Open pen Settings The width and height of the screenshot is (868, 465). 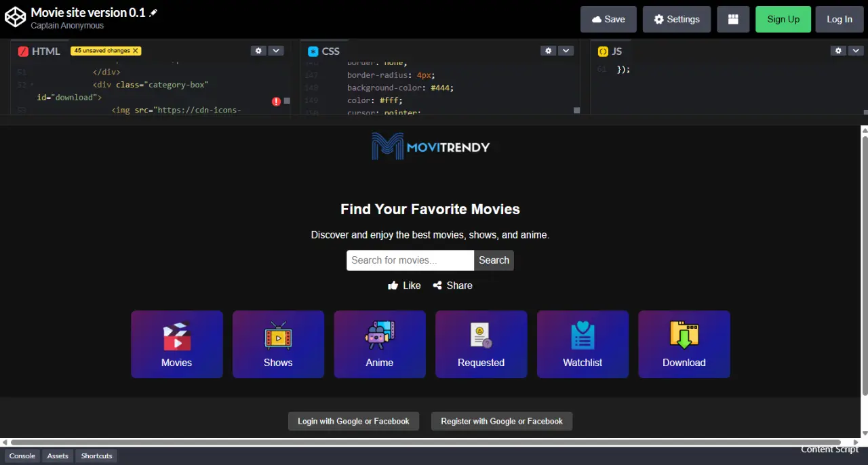pos(676,19)
